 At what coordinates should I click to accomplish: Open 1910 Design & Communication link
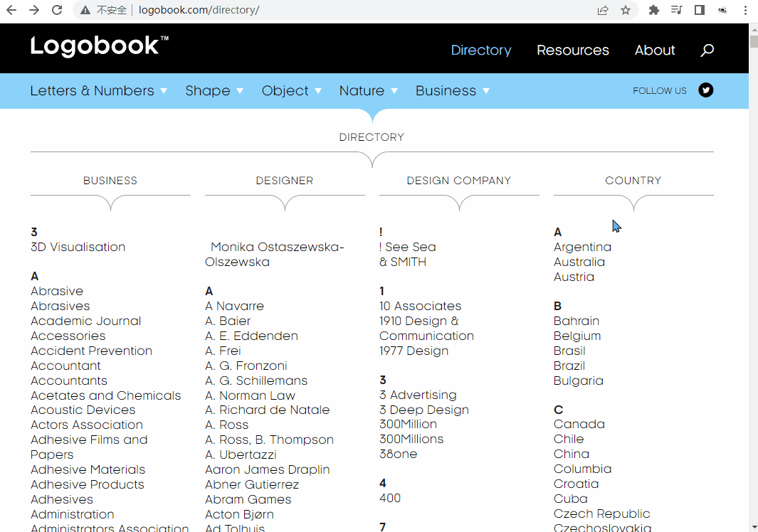click(426, 329)
